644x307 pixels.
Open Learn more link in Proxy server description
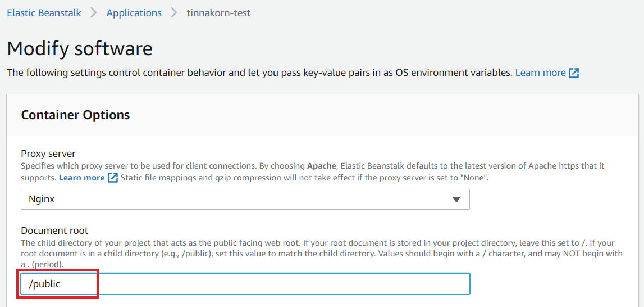point(82,178)
